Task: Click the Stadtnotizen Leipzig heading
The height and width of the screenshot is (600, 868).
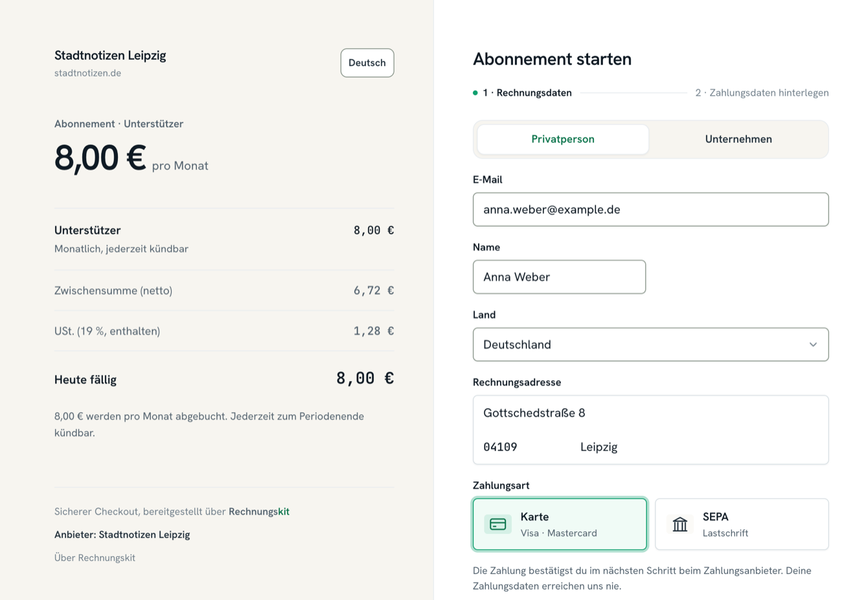Action: pos(110,56)
